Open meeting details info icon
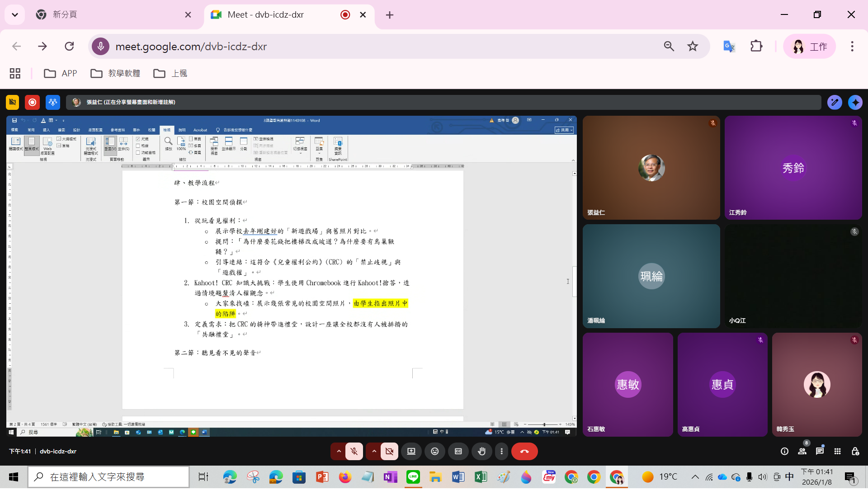This screenshot has width=868, height=490. pyautogui.click(x=784, y=452)
